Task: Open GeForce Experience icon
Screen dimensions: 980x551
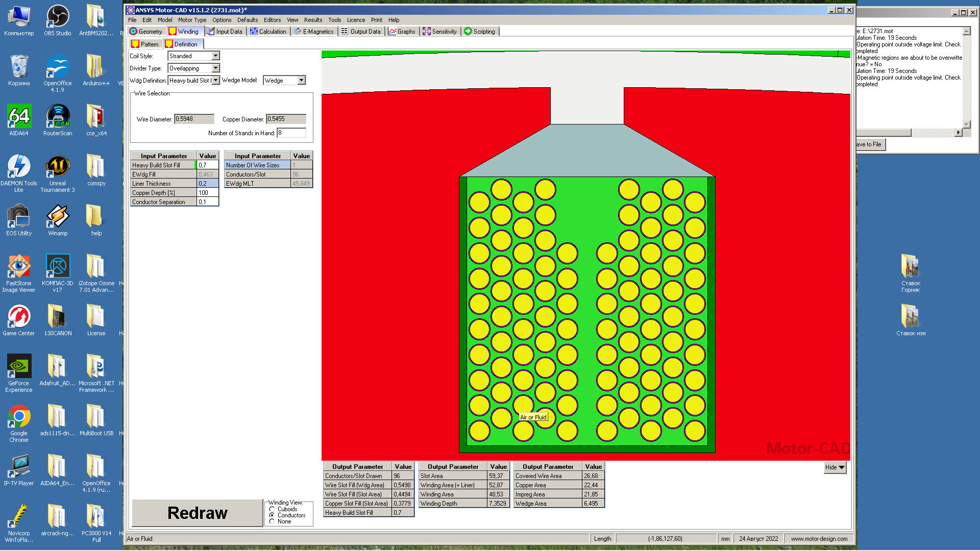Action: [19, 373]
